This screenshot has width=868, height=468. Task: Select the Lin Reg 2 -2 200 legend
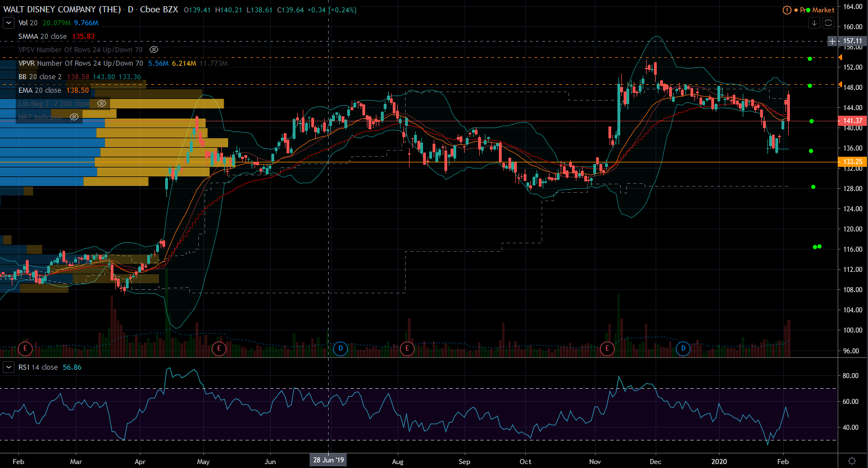pyautogui.click(x=54, y=104)
